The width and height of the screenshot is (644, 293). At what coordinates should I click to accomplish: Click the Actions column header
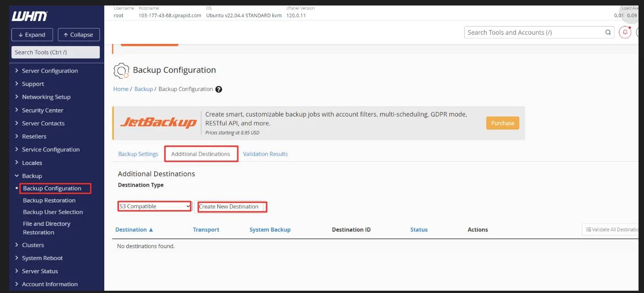coord(478,229)
